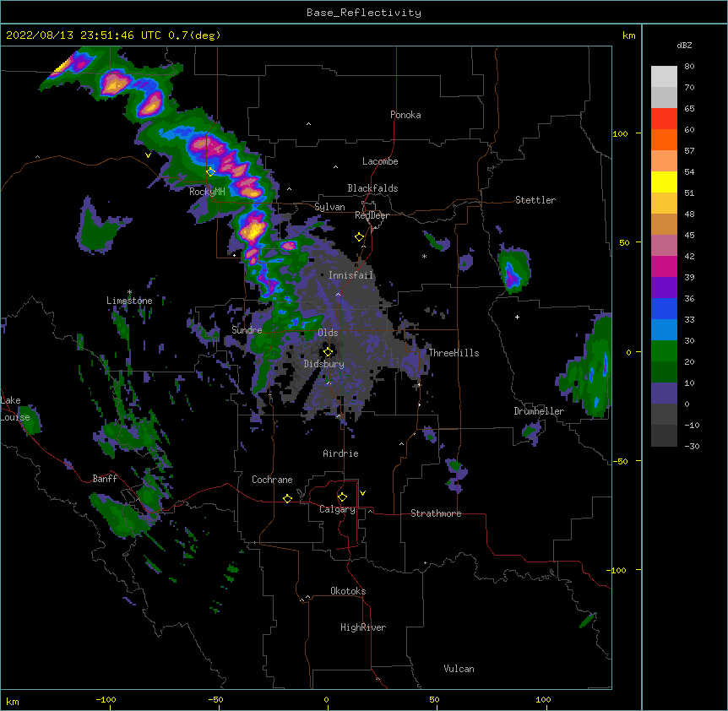This screenshot has height=711, width=728.
Task: Click the strong yellow storm core south of RockyMH
Action: click(x=254, y=230)
